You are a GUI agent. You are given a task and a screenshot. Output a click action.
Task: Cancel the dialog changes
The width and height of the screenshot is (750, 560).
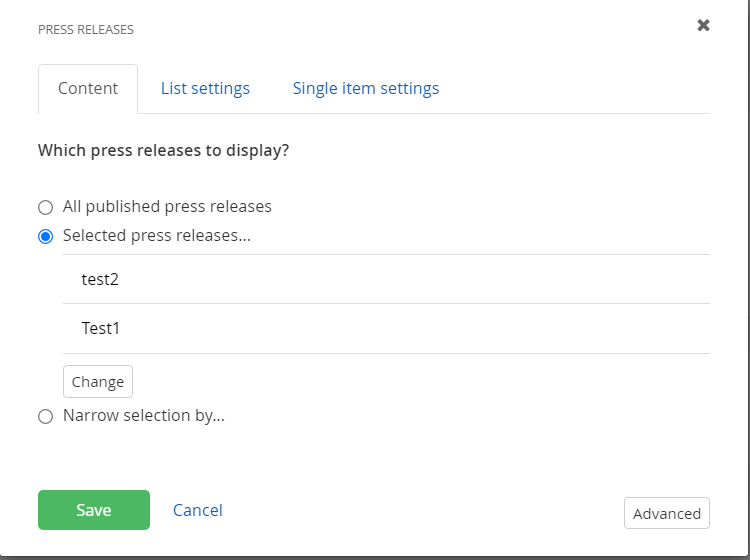198,510
